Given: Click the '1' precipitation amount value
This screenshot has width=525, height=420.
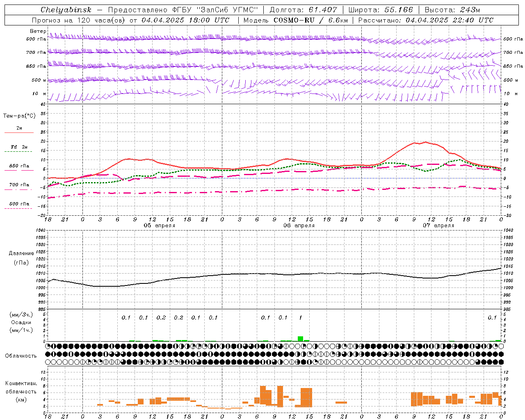Looking at the screenshot, I should point(300,318).
